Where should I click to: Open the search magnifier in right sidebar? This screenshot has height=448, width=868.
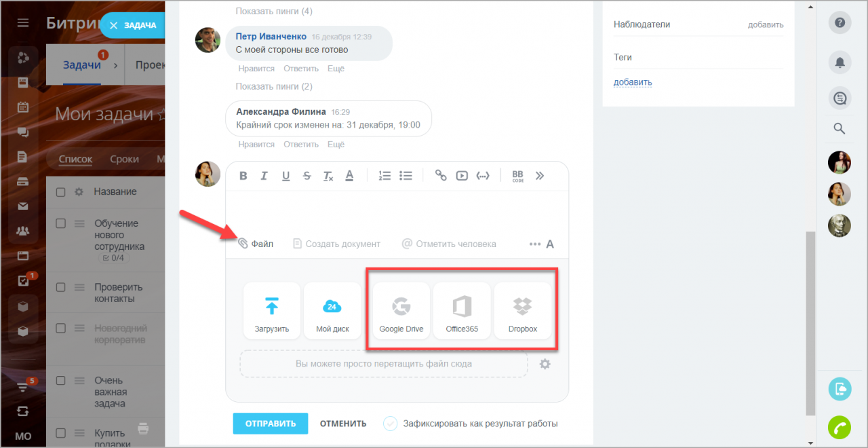(840, 128)
